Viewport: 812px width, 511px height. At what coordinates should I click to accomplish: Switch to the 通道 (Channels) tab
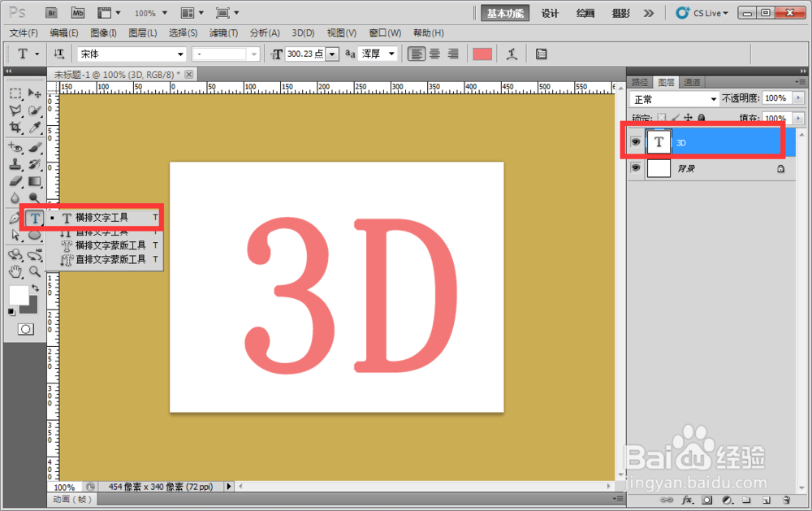tap(693, 81)
